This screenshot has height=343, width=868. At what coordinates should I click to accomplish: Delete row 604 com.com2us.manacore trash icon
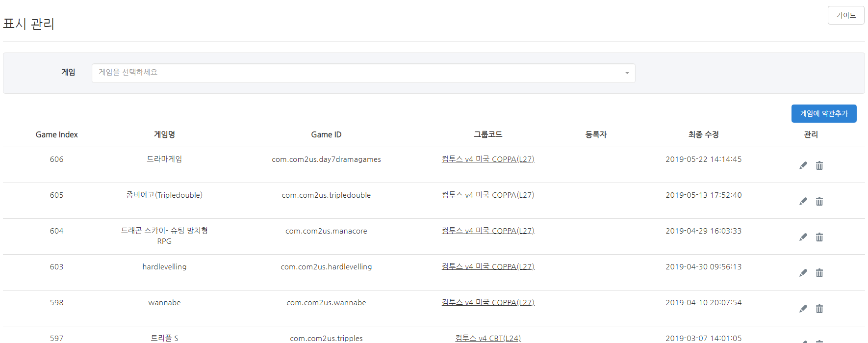[819, 237]
